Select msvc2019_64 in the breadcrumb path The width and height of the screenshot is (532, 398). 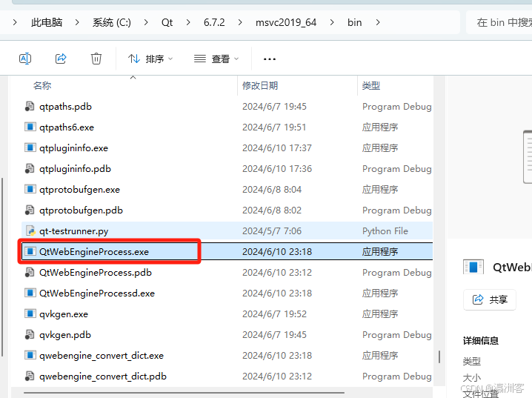286,22
